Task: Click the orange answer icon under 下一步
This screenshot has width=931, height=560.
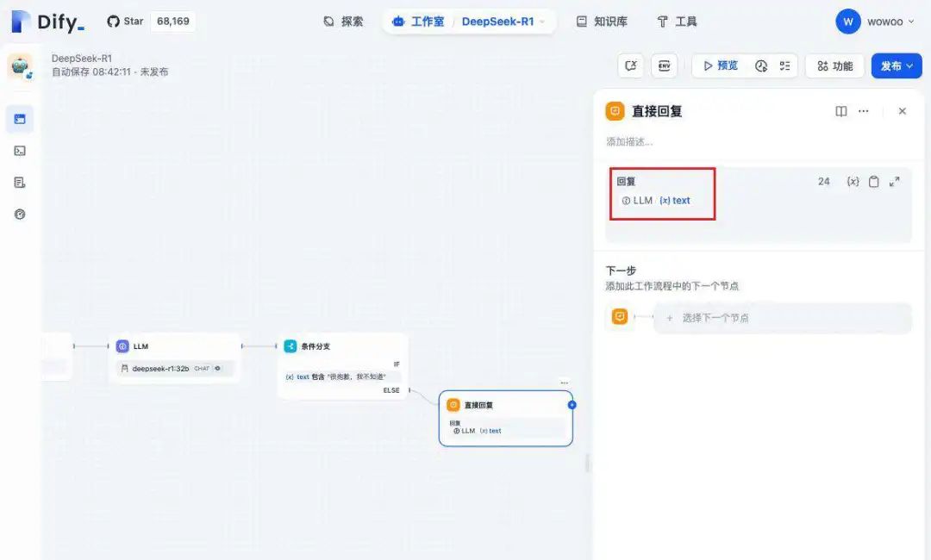Action: [x=620, y=317]
